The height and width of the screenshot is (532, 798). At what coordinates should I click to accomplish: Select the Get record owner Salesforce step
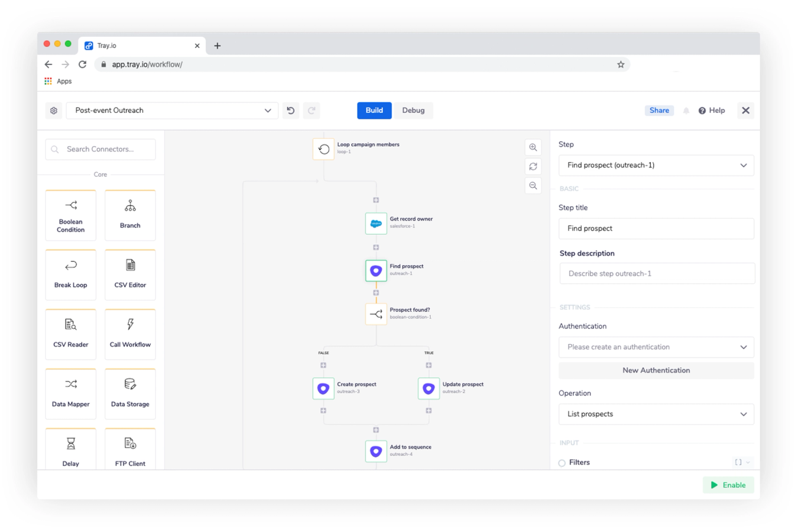click(x=376, y=223)
